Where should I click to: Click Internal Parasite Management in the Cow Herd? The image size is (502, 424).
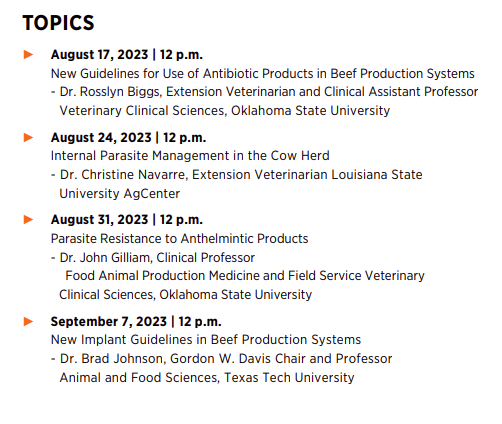pos(190,156)
